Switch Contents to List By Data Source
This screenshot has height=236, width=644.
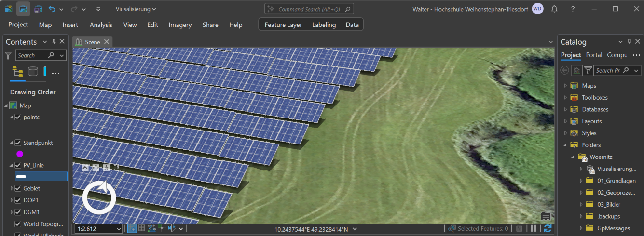[33, 72]
